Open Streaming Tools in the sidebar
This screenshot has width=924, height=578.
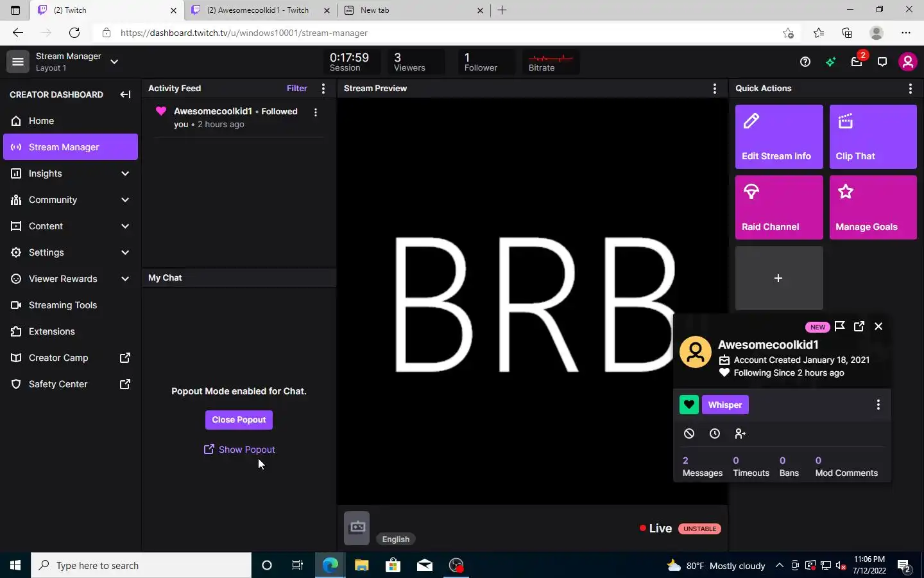71,305
